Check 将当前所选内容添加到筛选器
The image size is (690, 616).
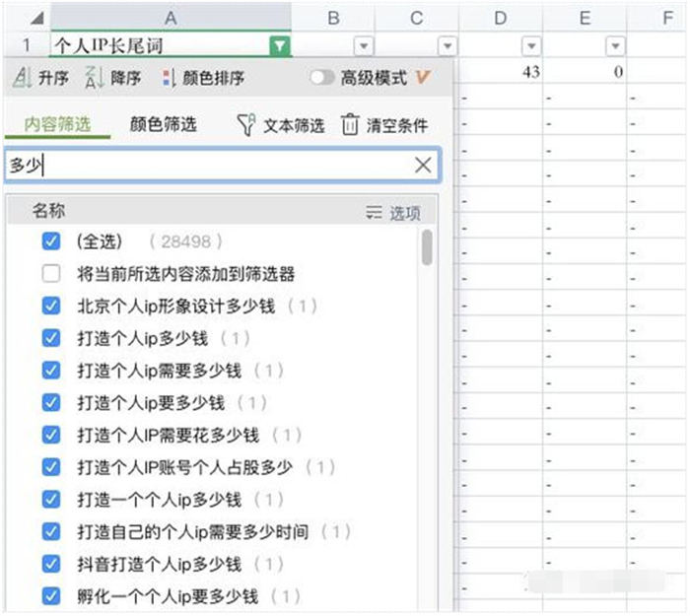pos(51,274)
